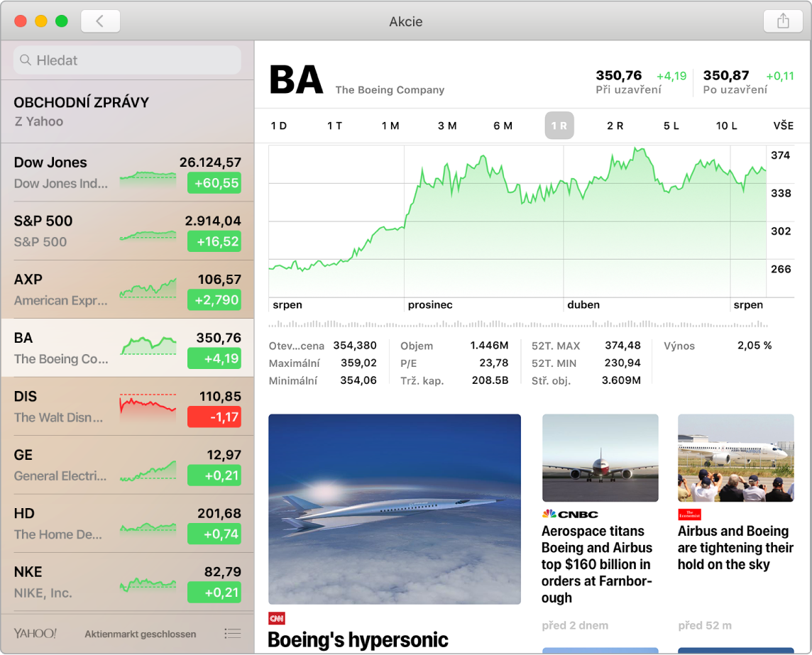
Task: Open the Dow Jones index details
Action: click(128, 172)
